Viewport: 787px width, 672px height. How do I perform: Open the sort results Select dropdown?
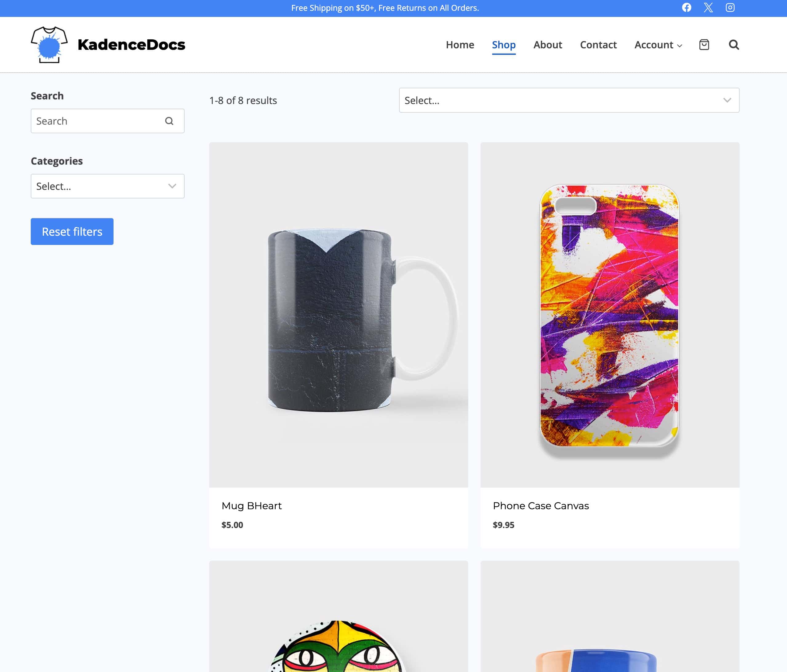(x=569, y=100)
